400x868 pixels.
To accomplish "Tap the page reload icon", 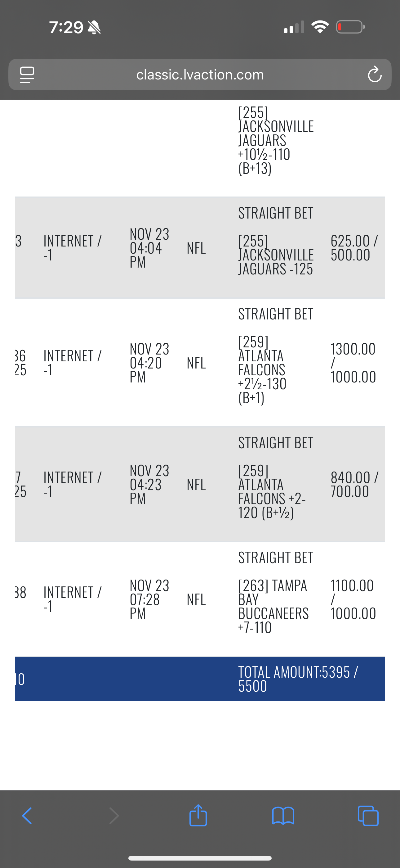I will coord(374,75).
